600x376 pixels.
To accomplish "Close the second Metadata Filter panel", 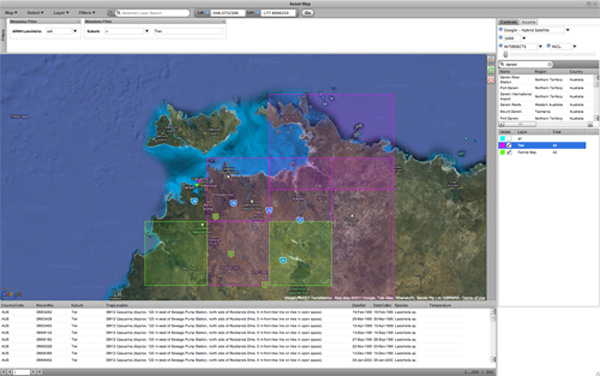I will pos(224,22).
